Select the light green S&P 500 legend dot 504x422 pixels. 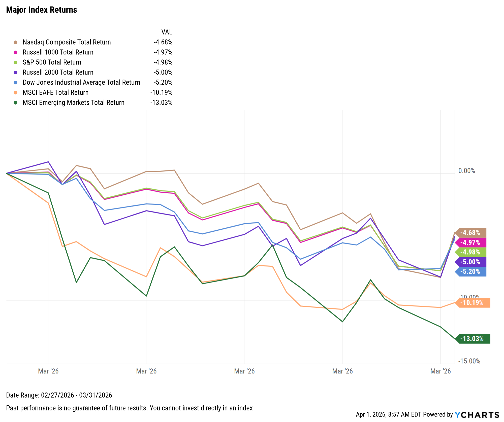(16, 62)
